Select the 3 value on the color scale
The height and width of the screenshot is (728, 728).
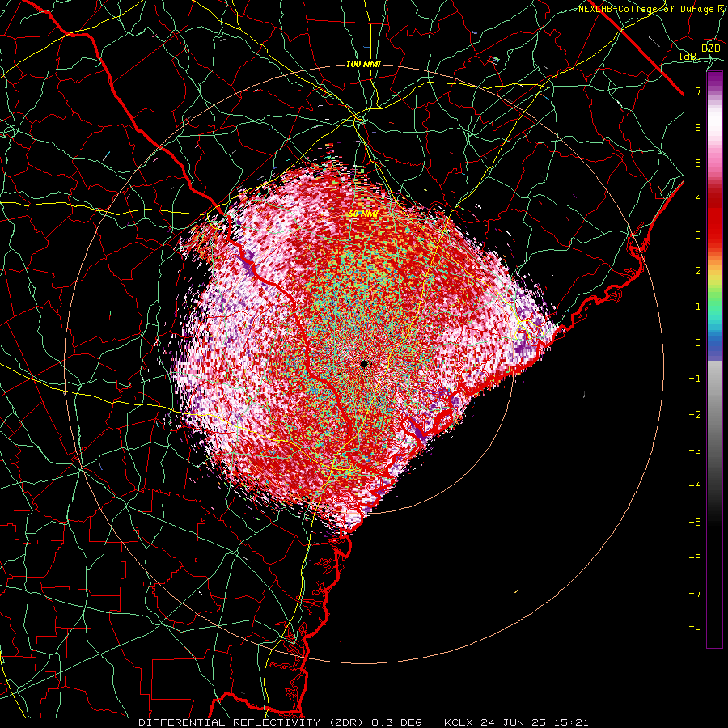tap(698, 235)
